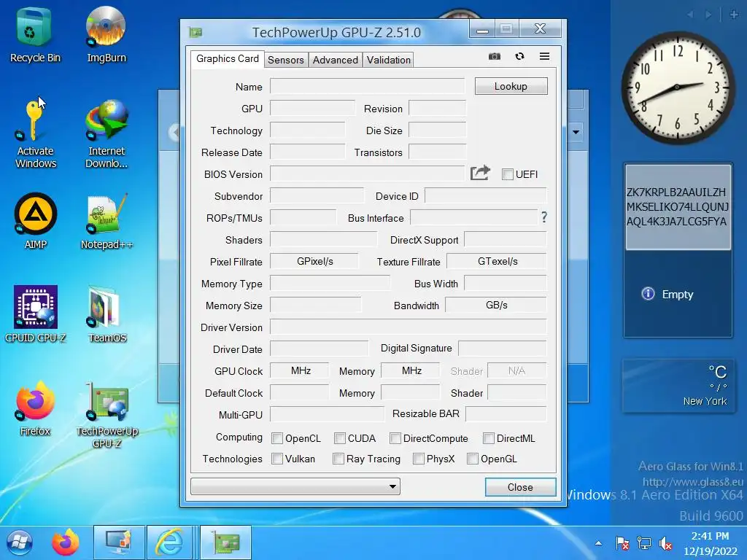
Task: Click the Driver Version field
Action: click(409, 327)
